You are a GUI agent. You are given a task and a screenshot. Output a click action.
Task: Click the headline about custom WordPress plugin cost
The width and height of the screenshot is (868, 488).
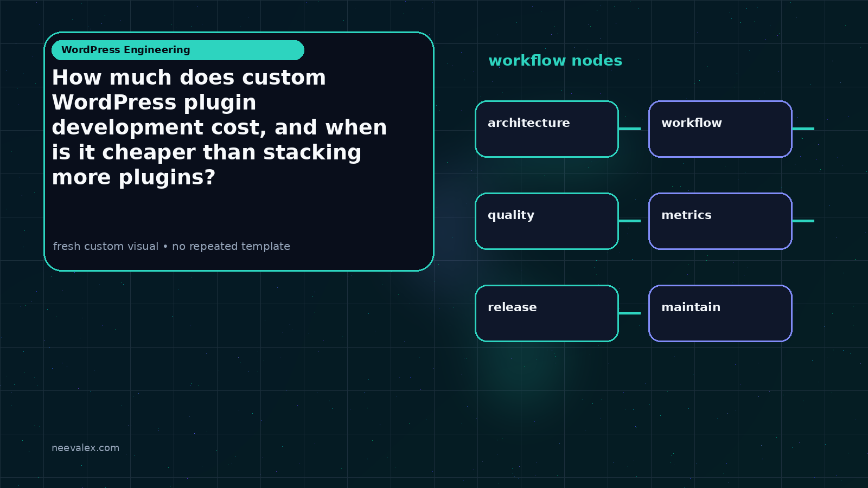(219, 127)
